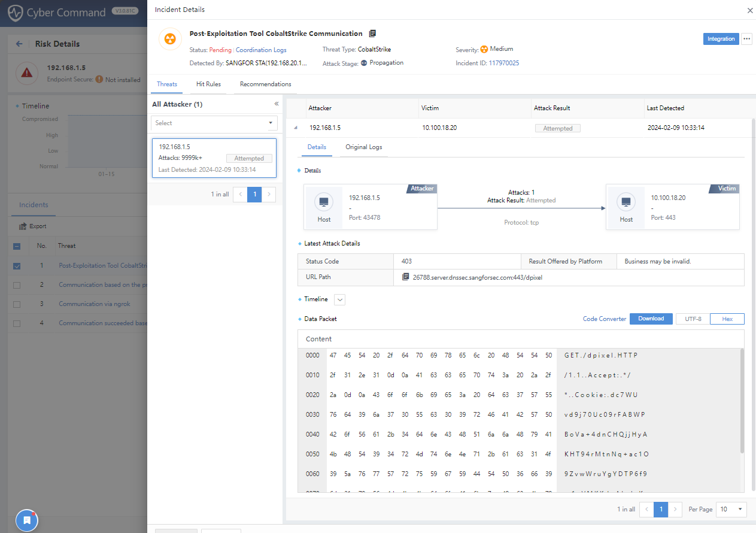Open the three-dots more options menu
756x533 pixels.
(746, 39)
